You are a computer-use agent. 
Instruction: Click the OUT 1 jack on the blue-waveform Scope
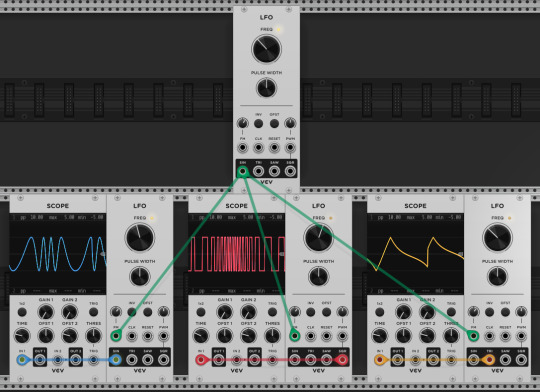[x=40, y=360]
